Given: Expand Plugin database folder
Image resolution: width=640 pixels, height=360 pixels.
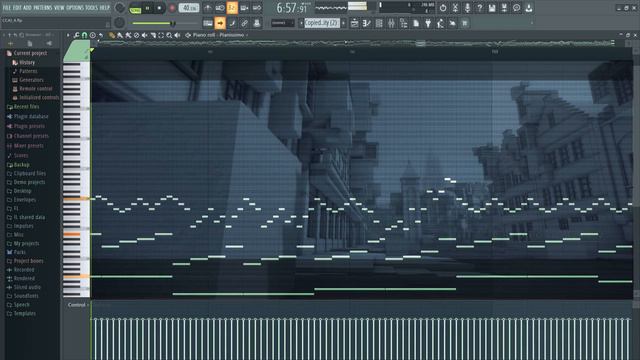Looking at the screenshot, I should pyautogui.click(x=28, y=116).
